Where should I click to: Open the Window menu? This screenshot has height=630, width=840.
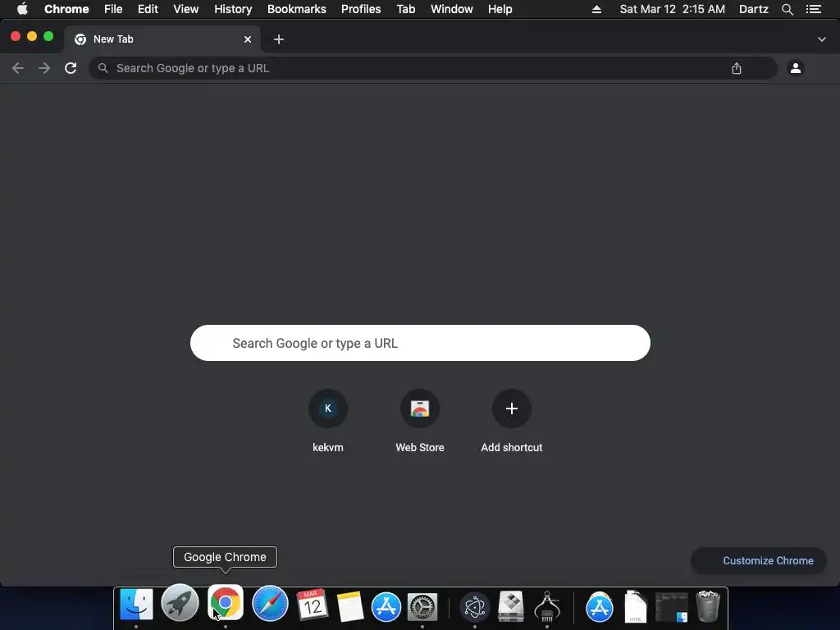coord(452,9)
